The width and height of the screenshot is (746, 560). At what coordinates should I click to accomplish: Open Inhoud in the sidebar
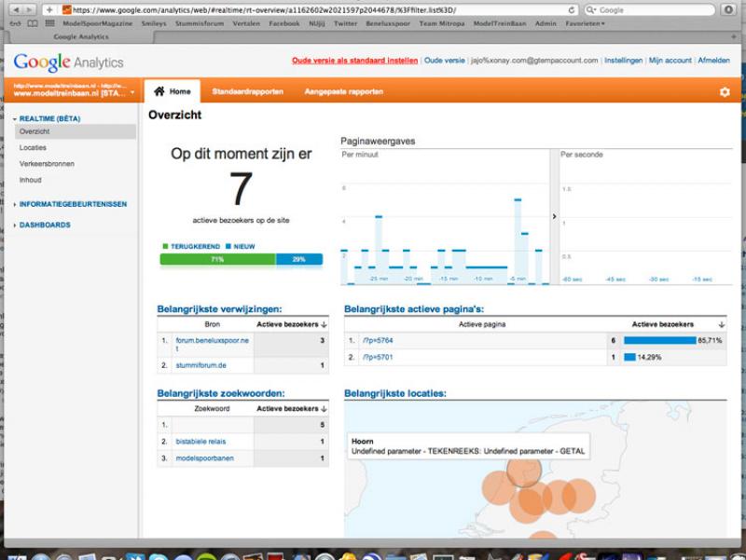[31, 180]
